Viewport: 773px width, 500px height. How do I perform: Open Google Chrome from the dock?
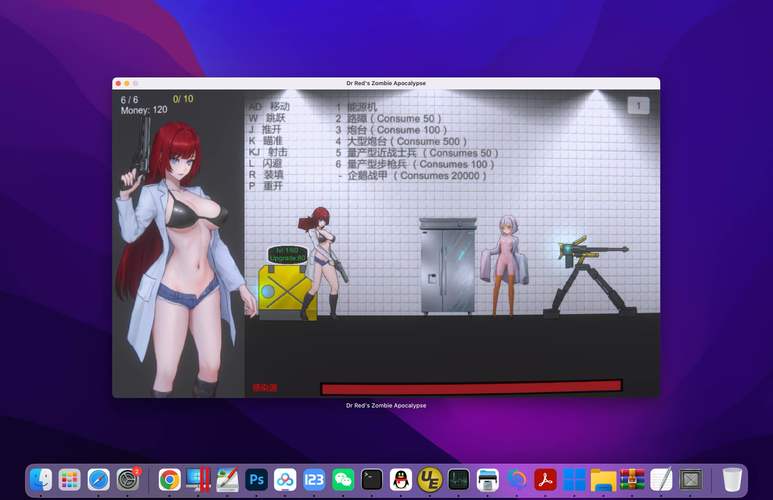pyautogui.click(x=169, y=480)
